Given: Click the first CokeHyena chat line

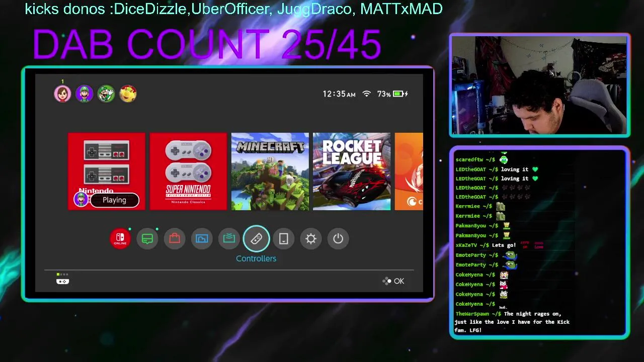Looking at the screenshot, I should 482,275.
